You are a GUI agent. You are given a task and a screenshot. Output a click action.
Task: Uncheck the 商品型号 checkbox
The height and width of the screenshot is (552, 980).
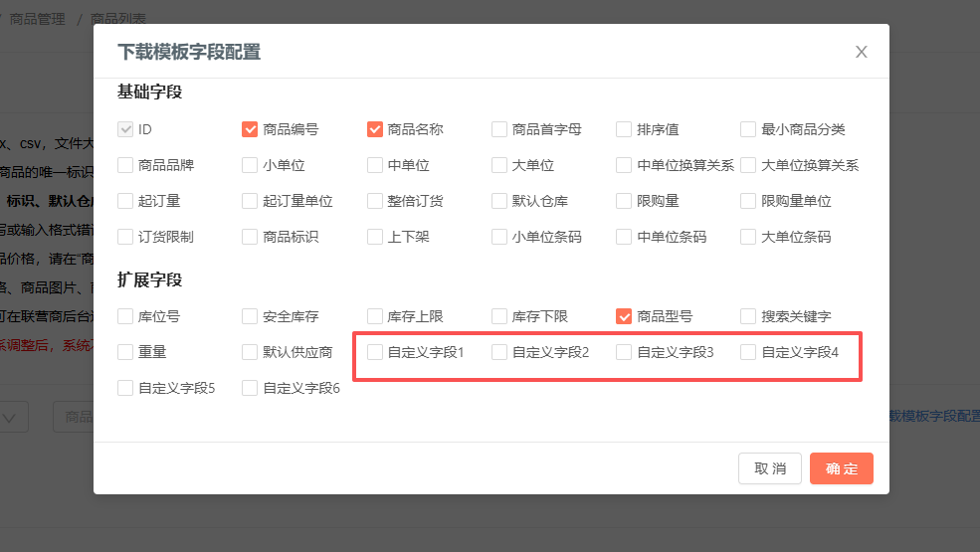623,316
